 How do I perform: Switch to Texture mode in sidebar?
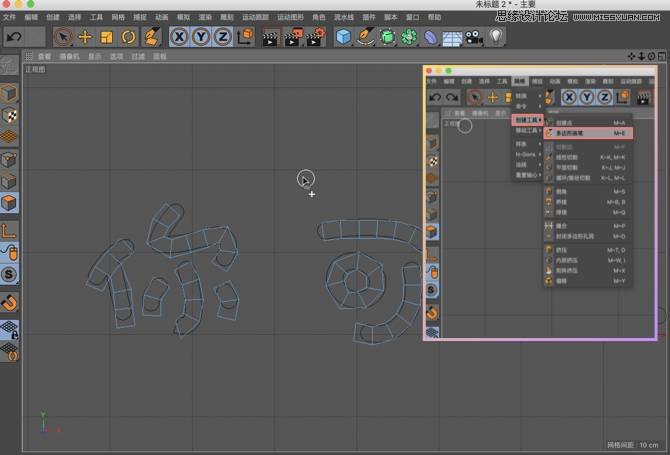click(x=9, y=115)
